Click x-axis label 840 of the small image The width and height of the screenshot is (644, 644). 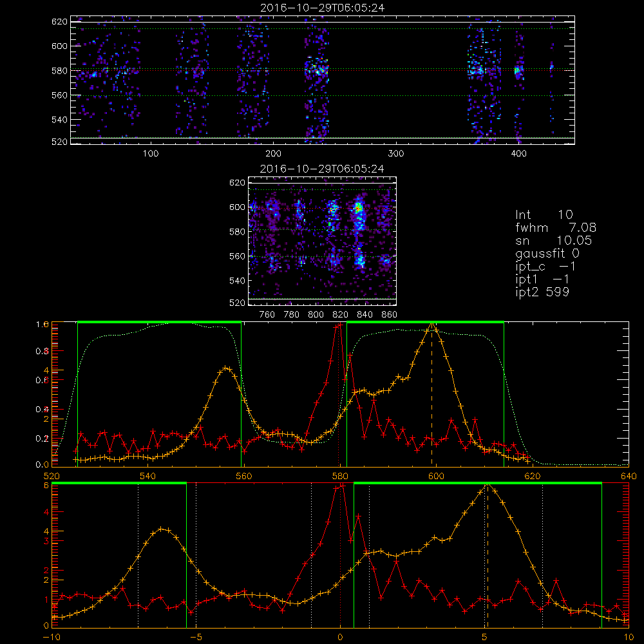365,315
